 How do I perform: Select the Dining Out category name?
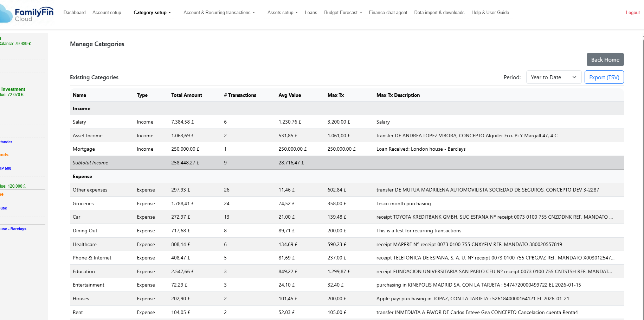[85, 231]
